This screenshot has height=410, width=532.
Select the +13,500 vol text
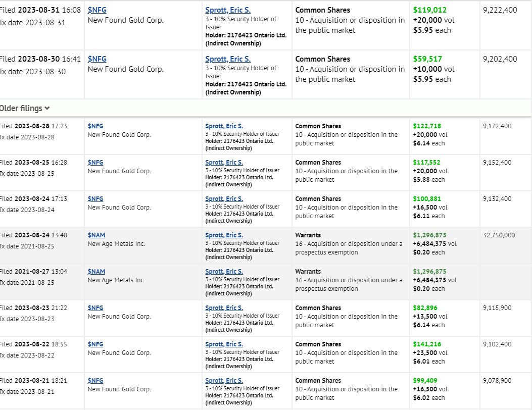(x=430, y=317)
